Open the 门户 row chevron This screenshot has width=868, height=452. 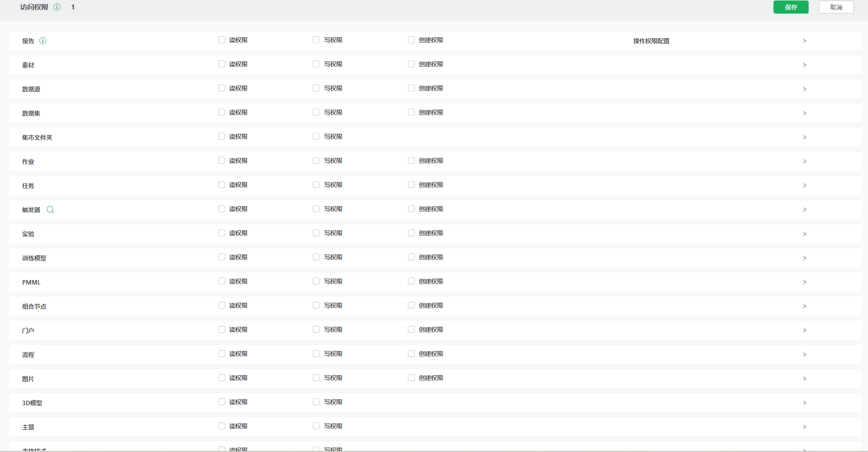point(805,330)
